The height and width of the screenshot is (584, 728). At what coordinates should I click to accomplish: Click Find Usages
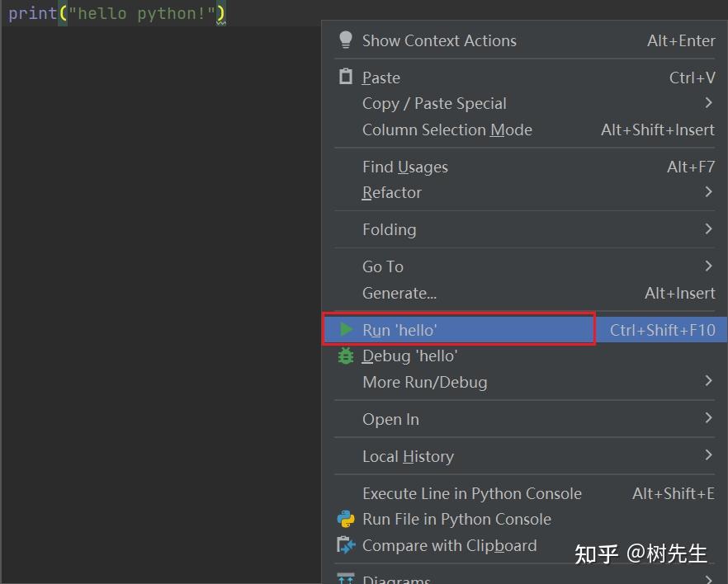[404, 167]
